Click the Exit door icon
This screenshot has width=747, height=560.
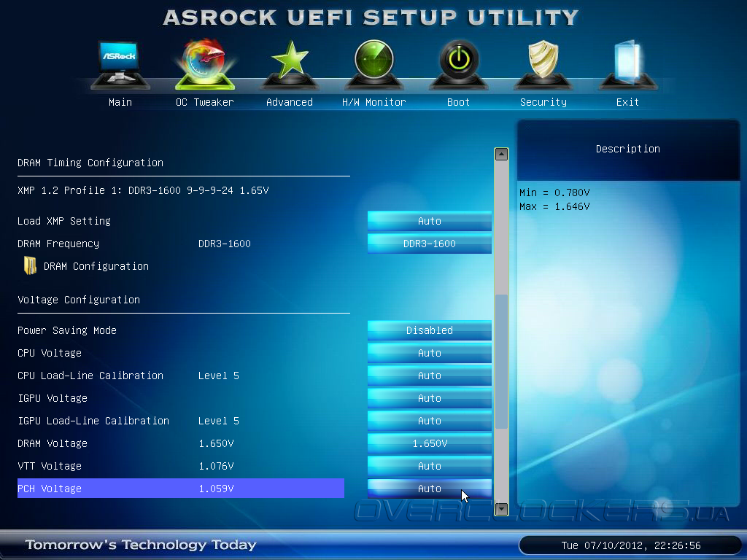pyautogui.click(x=627, y=65)
